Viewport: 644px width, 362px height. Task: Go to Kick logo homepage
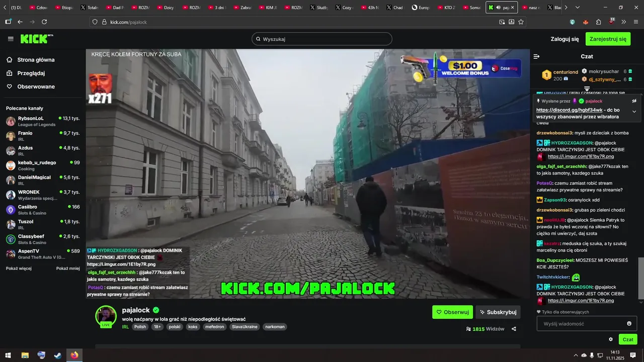tap(37, 39)
